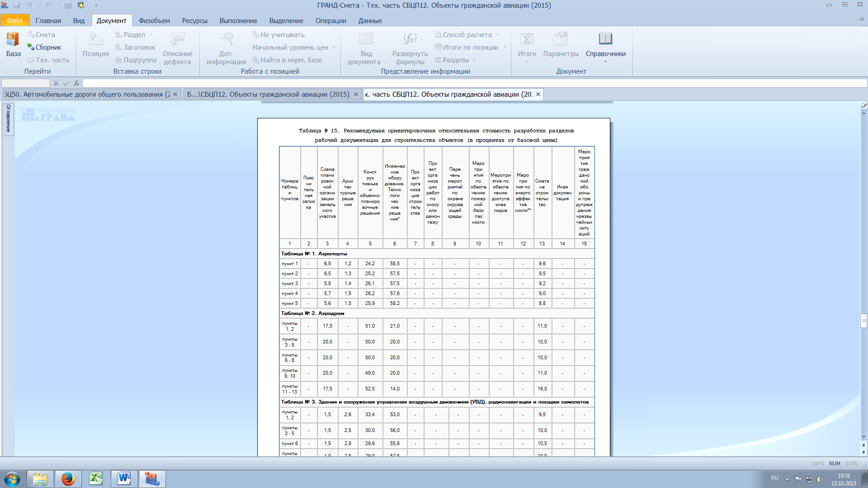This screenshot has height=488, width=868.
Task: Open the Начальный уровень цен dropdown
Action: click(x=334, y=47)
